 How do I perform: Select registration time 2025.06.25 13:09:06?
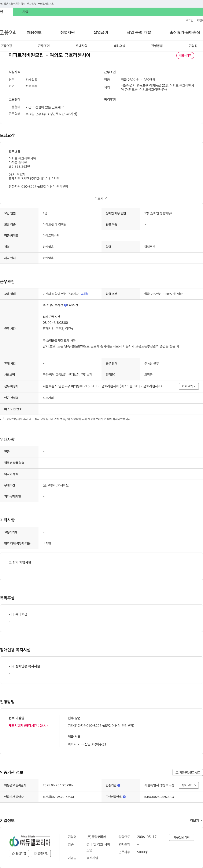[58, 785]
